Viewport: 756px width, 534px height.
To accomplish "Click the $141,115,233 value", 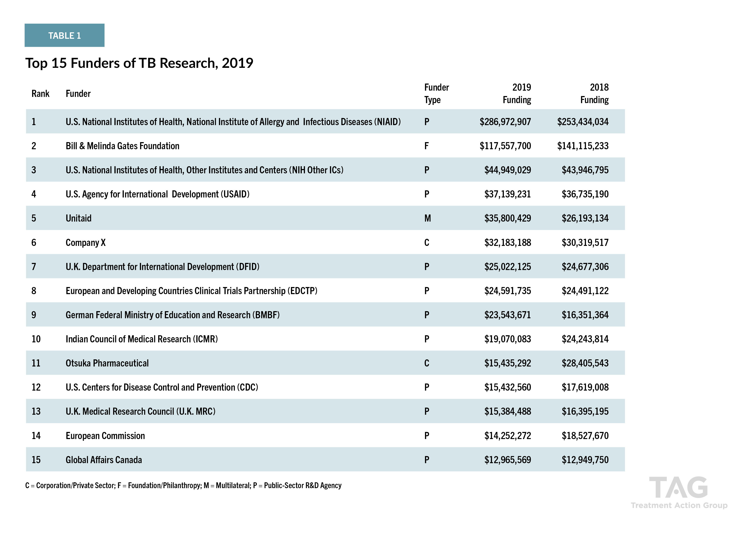I will (583, 146).
